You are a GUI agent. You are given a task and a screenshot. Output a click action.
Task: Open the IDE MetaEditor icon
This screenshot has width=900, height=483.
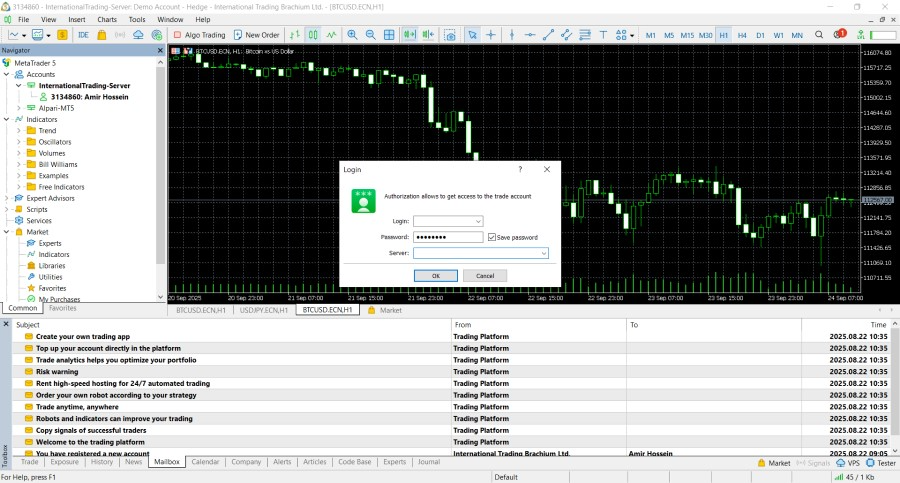click(x=83, y=35)
